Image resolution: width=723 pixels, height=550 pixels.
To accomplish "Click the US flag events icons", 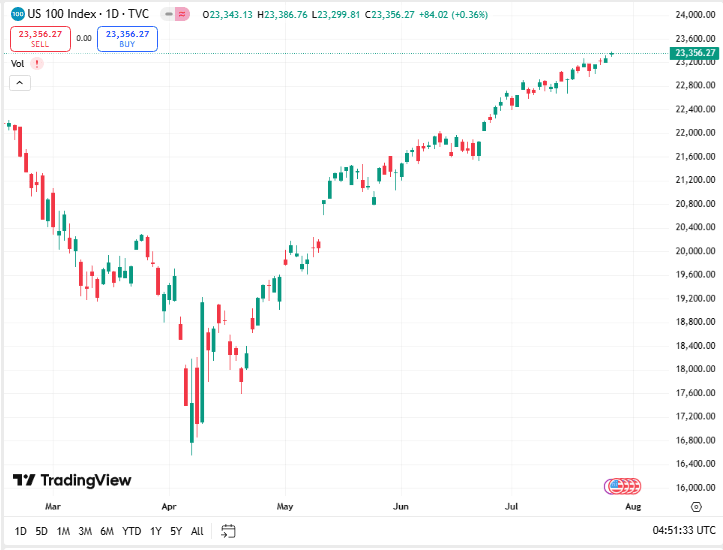I will pyautogui.click(x=622, y=486).
